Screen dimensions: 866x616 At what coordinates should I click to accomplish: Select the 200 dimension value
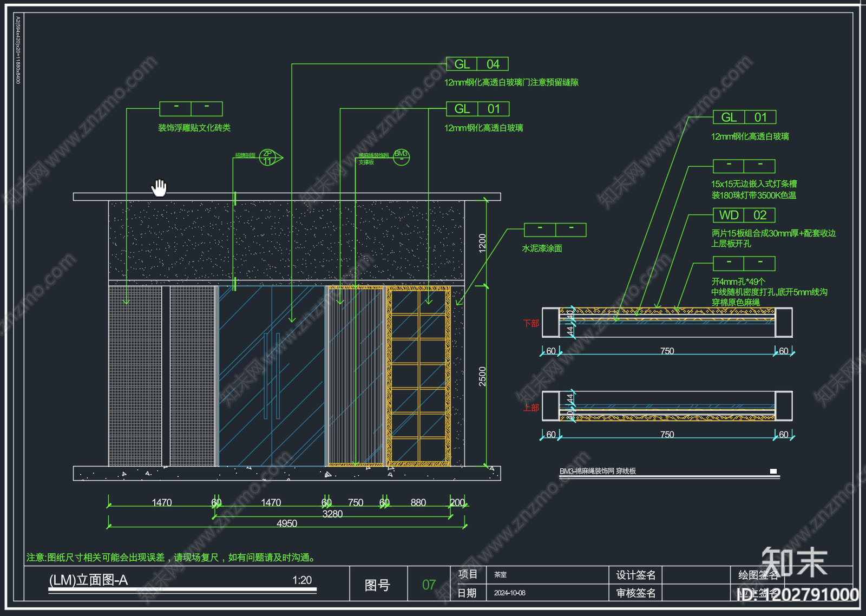coord(457,503)
